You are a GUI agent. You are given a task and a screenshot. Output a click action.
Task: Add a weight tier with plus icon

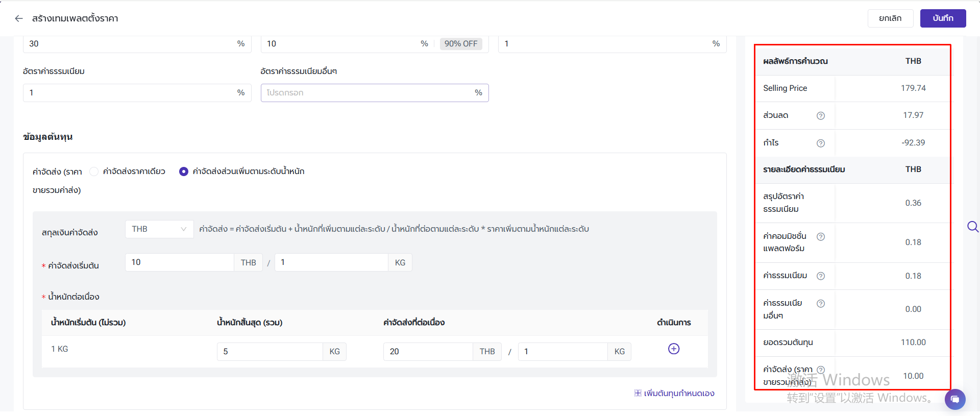point(674,349)
